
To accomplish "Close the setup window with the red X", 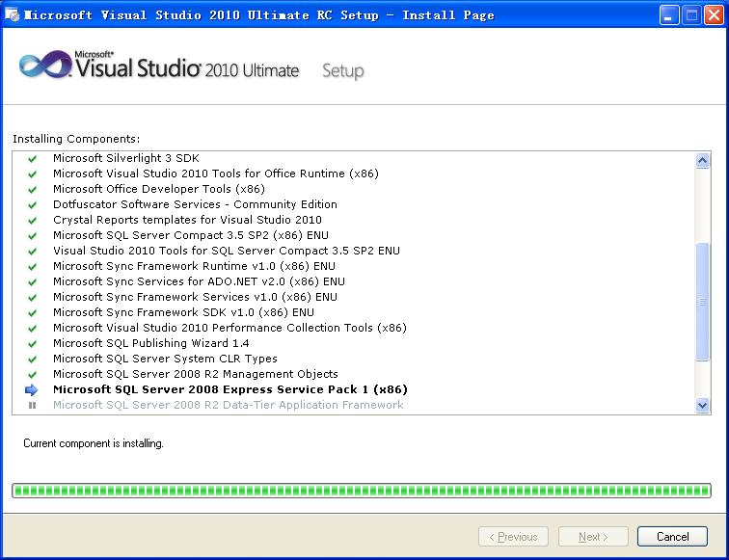I will point(714,15).
